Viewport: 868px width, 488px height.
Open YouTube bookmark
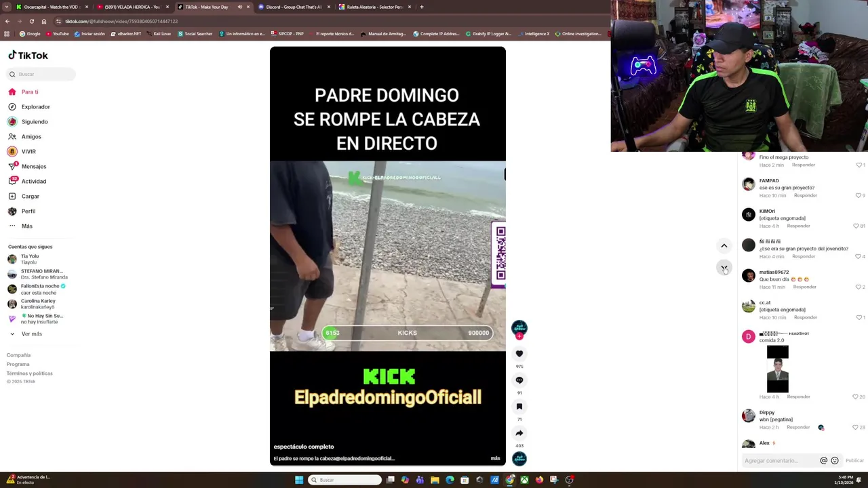tap(57, 34)
